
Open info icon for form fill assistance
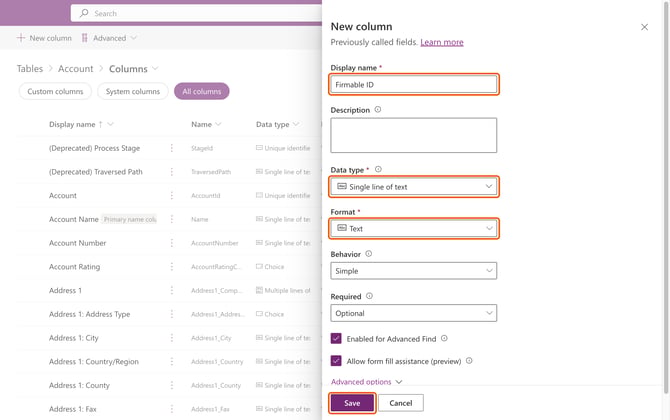pyautogui.click(x=469, y=361)
